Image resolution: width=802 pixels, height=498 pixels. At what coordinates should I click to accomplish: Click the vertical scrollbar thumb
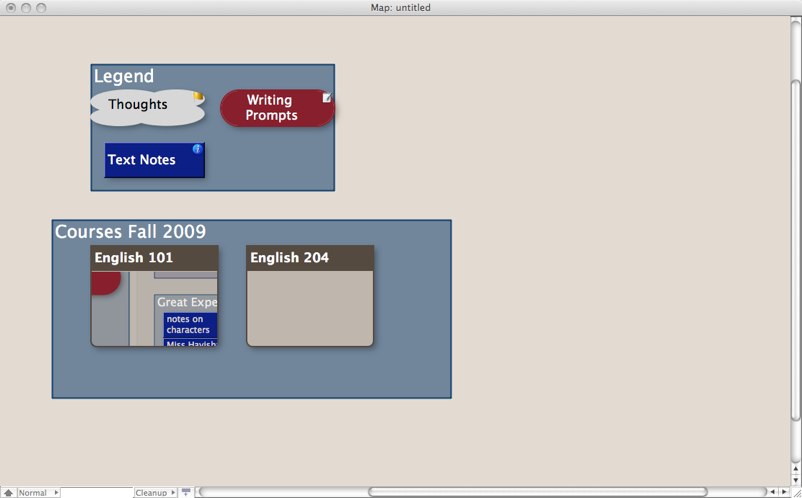pyautogui.click(x=796, y=251)
